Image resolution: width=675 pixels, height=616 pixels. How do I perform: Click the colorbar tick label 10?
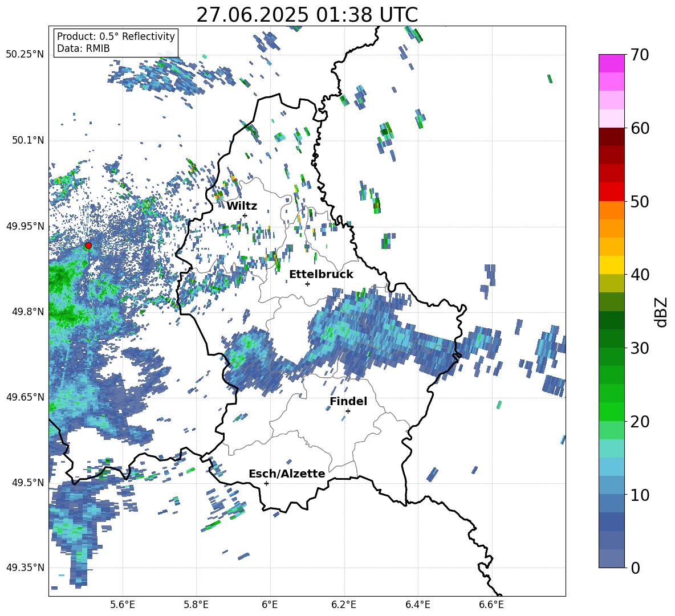pos(640,495)
